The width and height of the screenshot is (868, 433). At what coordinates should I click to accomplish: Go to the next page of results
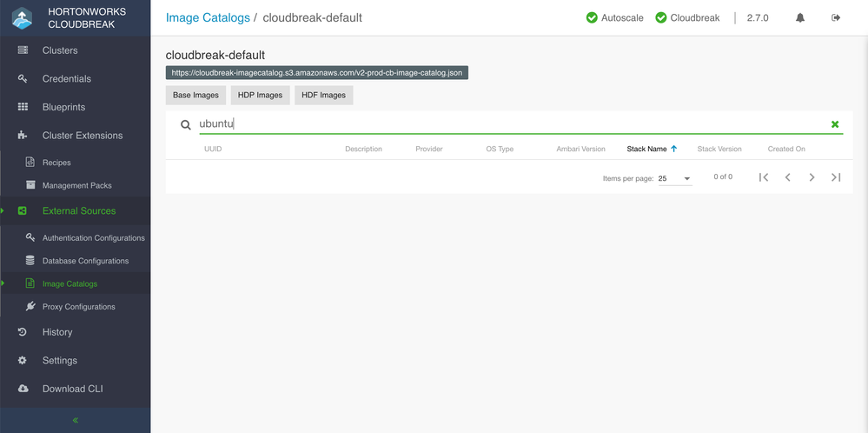pos(812,177)
